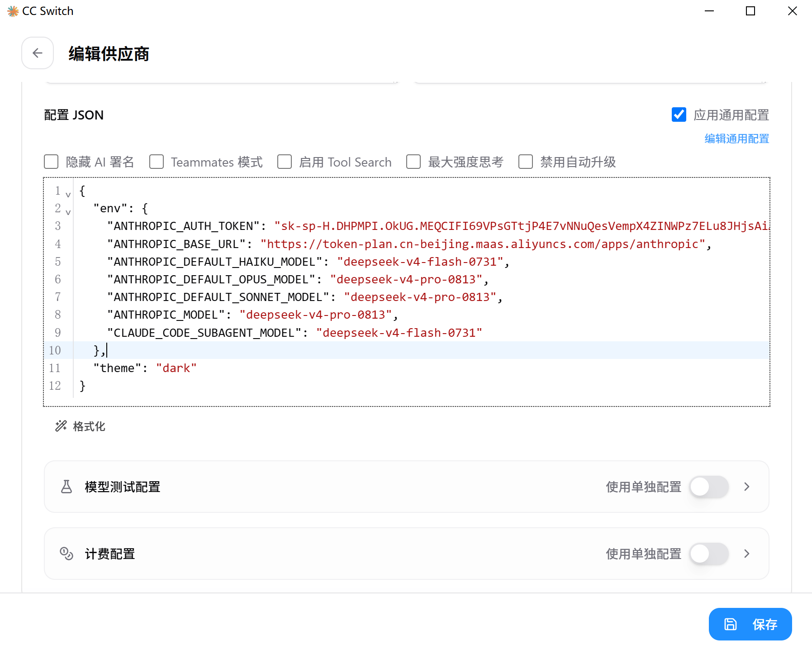The height and width of the screenshot is (645, 812).
Task: Click the ANTHROPIC_BASE_URL value string
Action: [x=483, y=244]
